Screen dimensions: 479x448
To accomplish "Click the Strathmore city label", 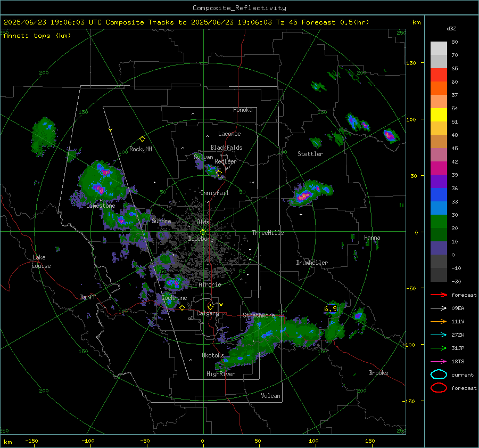I will 259,315.
